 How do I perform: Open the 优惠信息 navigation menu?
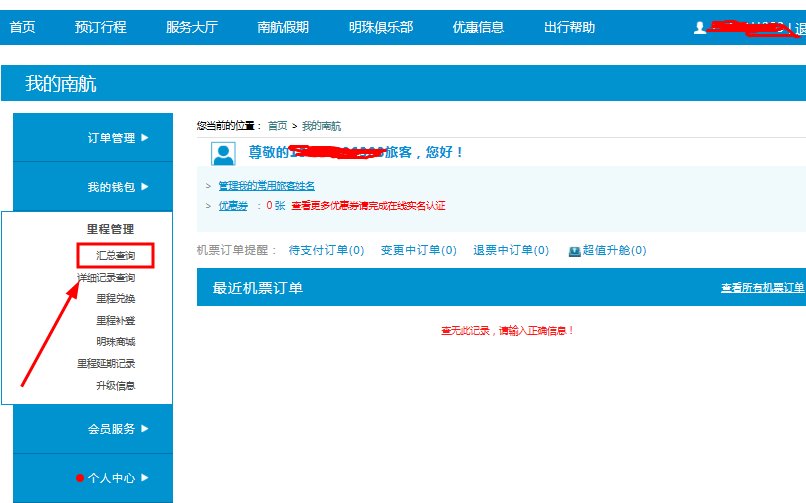pos(478,27)
